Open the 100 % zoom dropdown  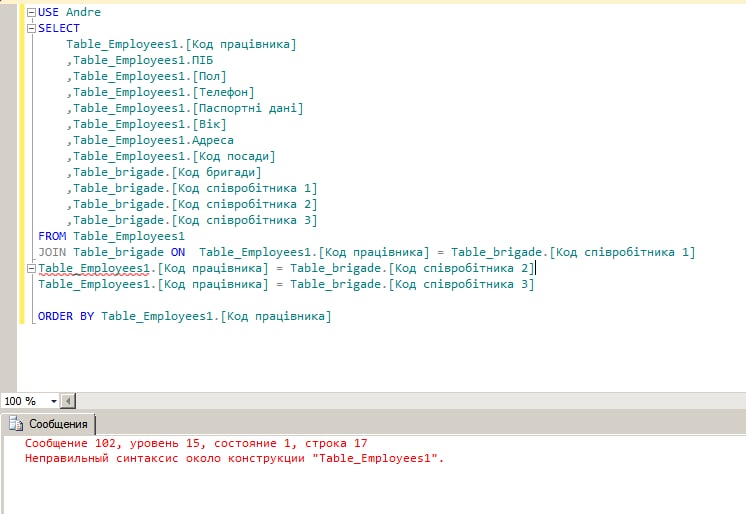(54, 401)
